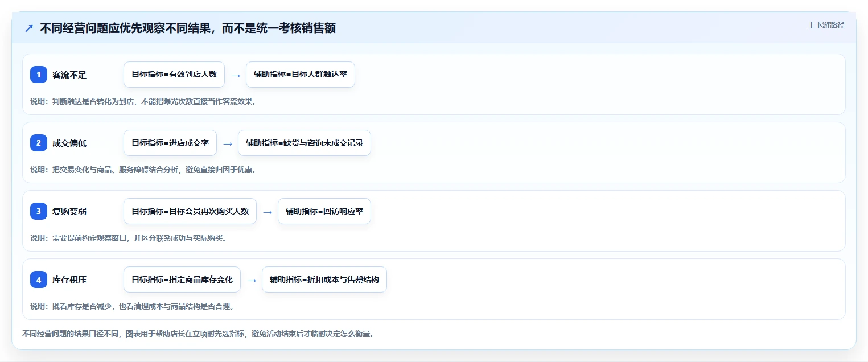Click the number 2 badge for 成交偏低
The width and height of the screenshot is (868, 362).
coord(39,143)
